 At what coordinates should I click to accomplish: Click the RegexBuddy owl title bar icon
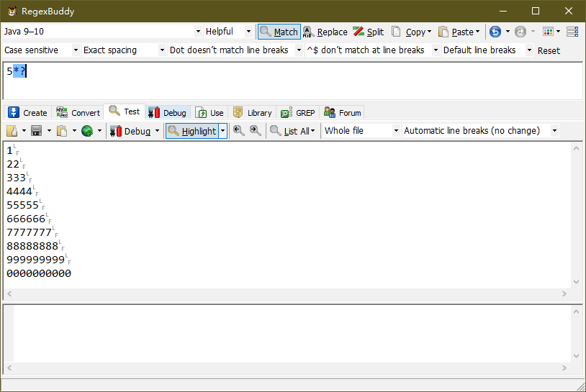pos(12,11)
